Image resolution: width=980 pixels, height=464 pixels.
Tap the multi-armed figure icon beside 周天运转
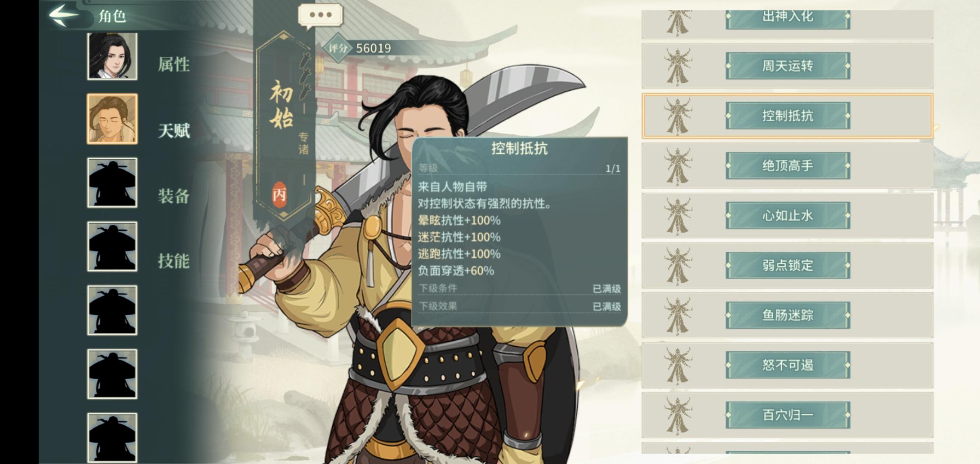point(678,66)
